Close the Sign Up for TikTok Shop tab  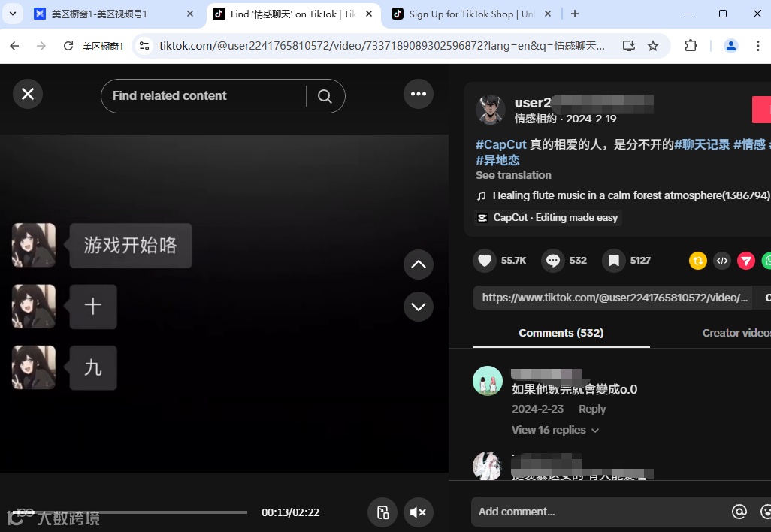coord(548,14)
